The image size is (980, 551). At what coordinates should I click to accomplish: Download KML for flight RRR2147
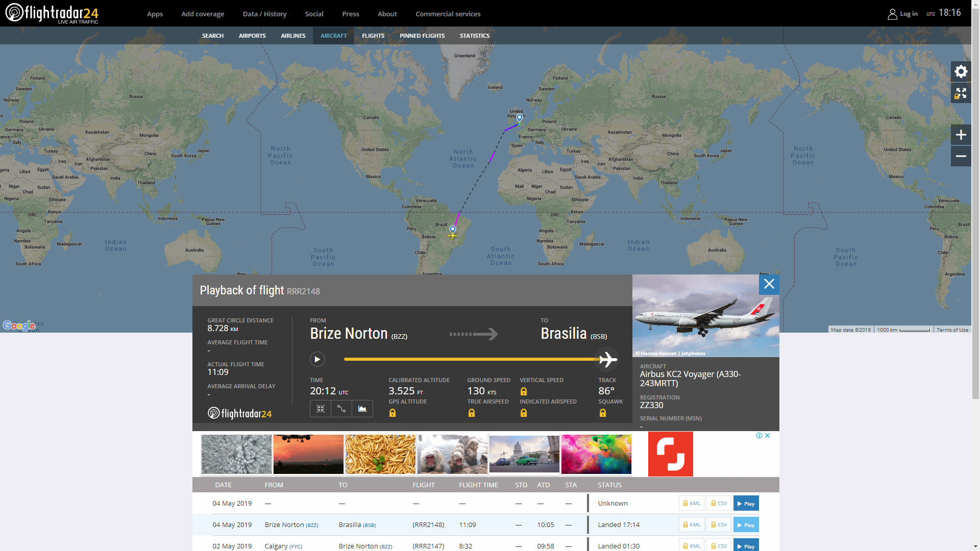click(692, 545)
